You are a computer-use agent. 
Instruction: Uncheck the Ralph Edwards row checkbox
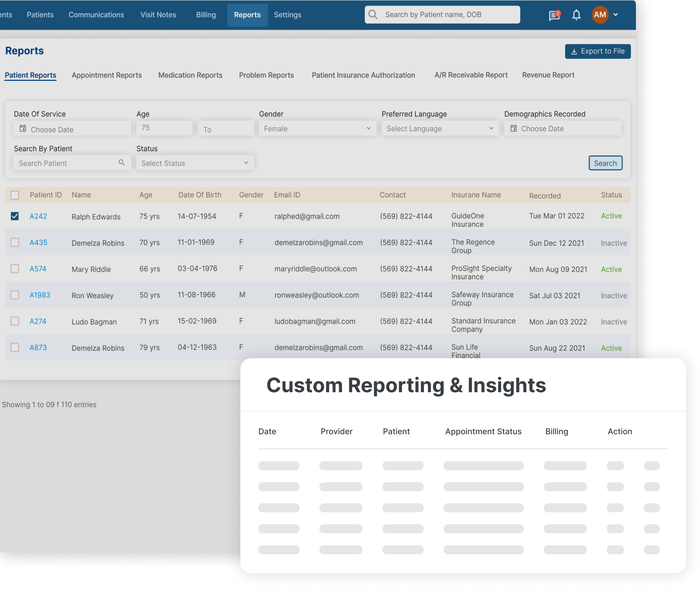coord(15,216)
